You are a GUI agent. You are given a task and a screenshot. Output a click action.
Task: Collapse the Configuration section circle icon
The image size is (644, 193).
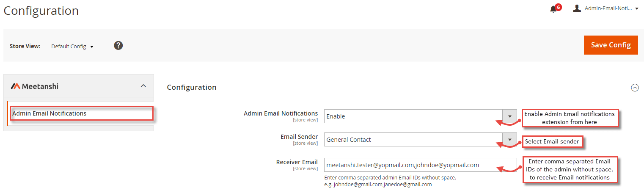coord(635,88)
